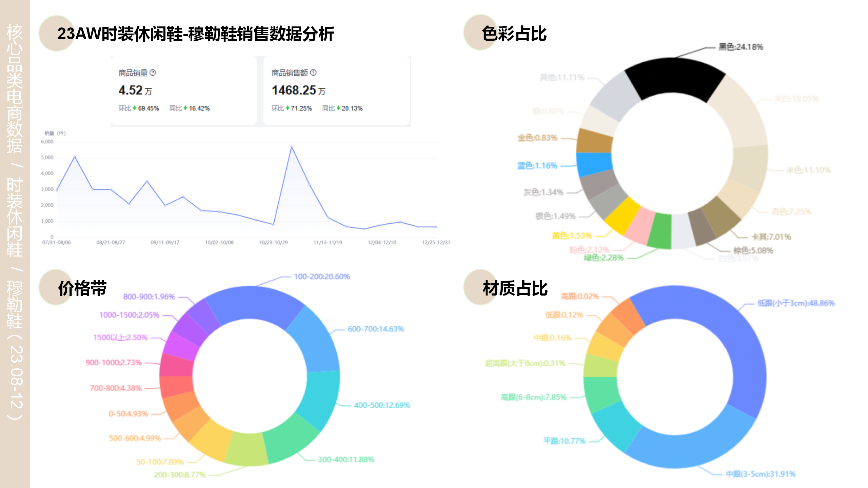
Task: Click the 800-900:1.96% price label
Action: coord(149,297)
